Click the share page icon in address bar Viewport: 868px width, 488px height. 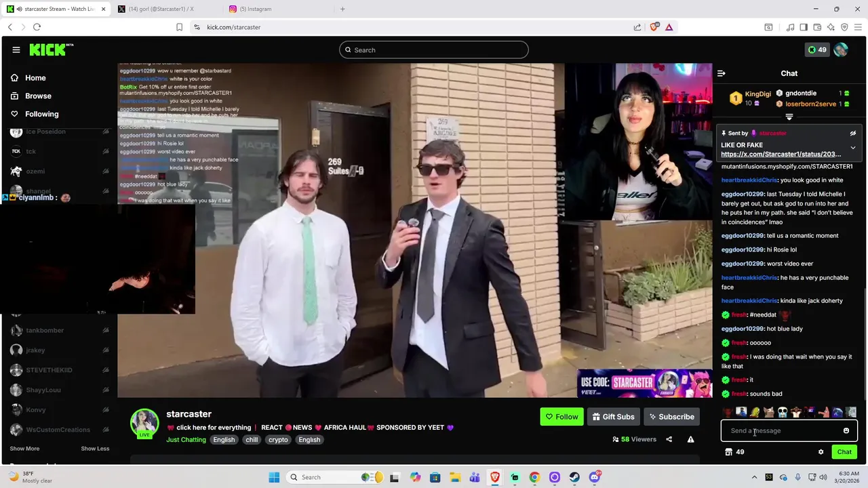(x=637, y=27)
